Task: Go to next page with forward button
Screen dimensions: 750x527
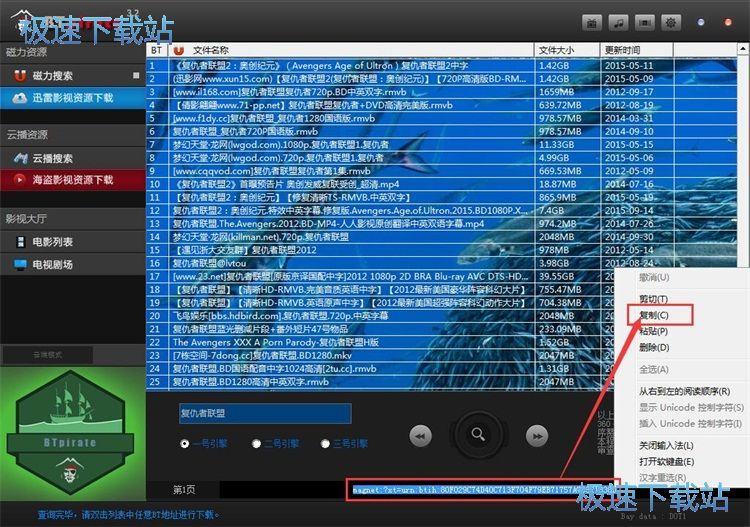Action: [537, 436]
